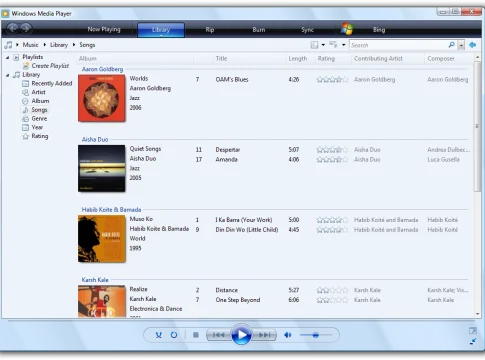Turn shuffle on
Screen dimensions: 485x360
point(159,335)
